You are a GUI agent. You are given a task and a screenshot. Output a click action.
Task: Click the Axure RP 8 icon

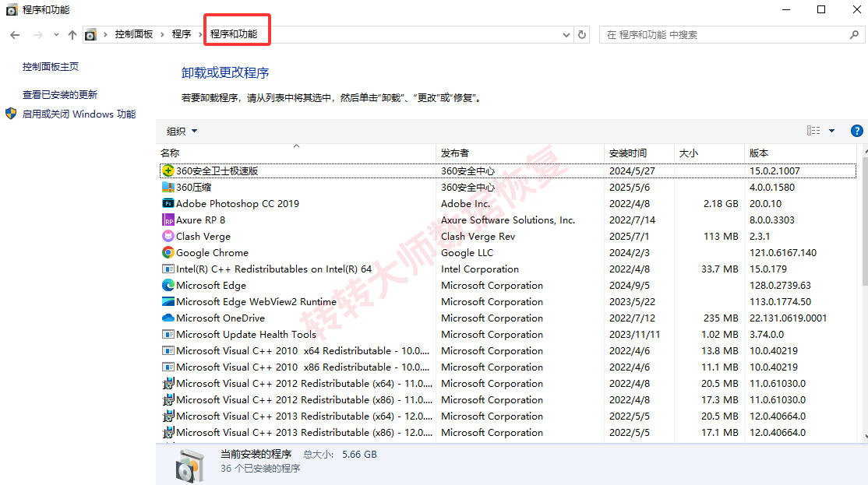tap(168, 220)
